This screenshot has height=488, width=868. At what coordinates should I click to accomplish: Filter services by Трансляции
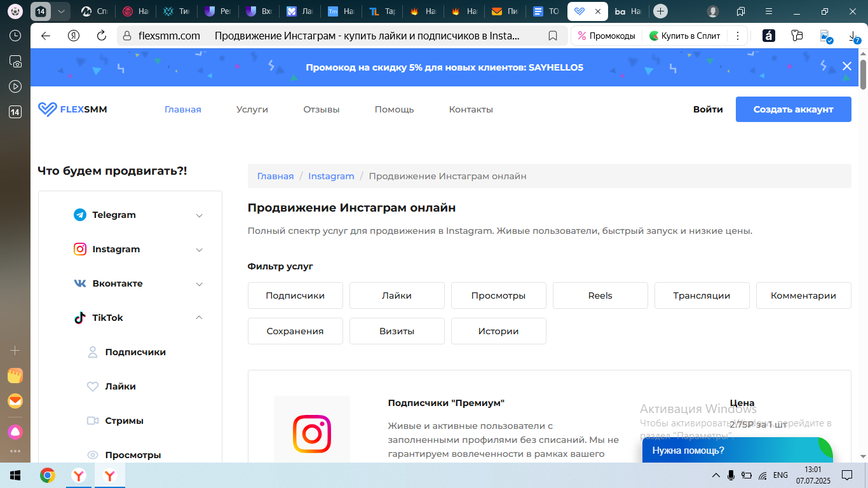(702, 295)
